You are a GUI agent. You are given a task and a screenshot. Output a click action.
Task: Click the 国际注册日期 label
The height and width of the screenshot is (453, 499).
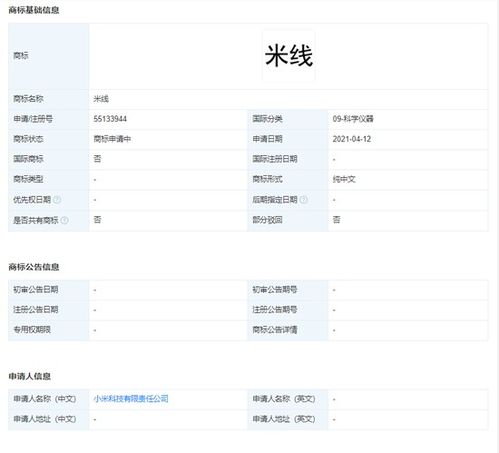pos(275,159)
